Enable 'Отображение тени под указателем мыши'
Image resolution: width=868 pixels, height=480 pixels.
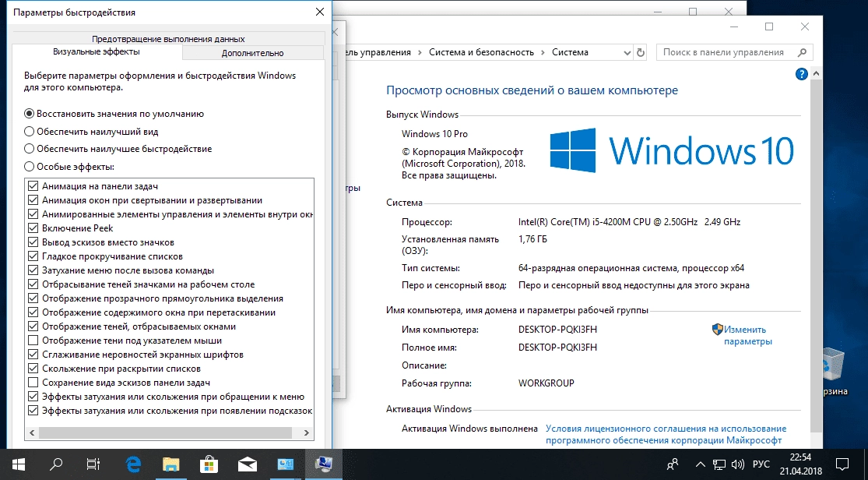33,341
